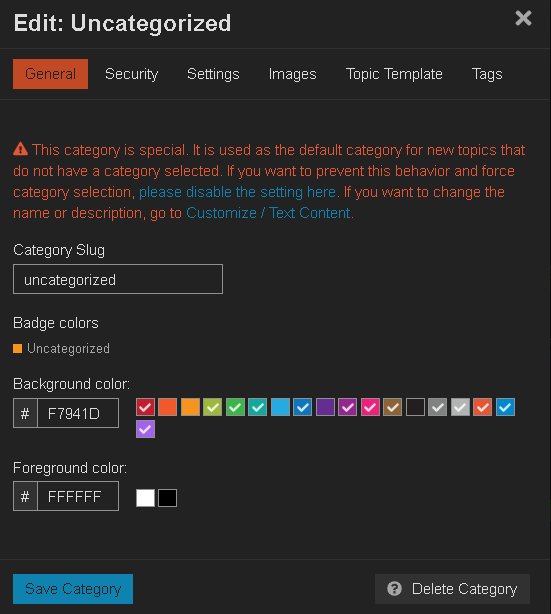Pick the red background color swatch
Viewport: 551px width, 614px height.
click(x=145, y=407)
